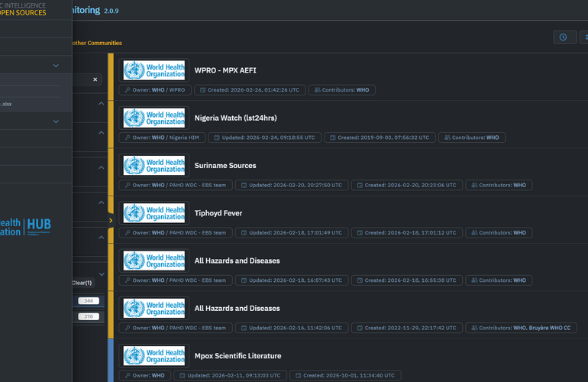
Task: Expand the side panel with the yellow arrow
Action: click(x=111, y=220)
